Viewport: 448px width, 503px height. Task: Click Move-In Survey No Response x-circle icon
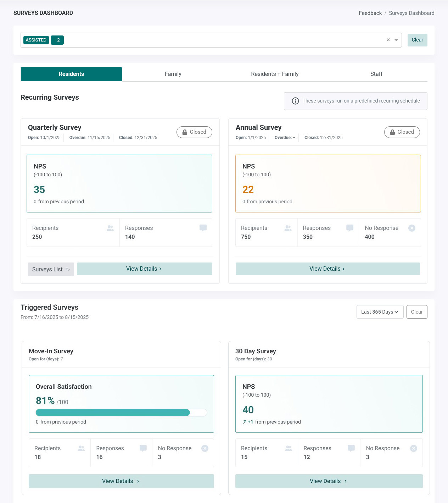[205, 448]
